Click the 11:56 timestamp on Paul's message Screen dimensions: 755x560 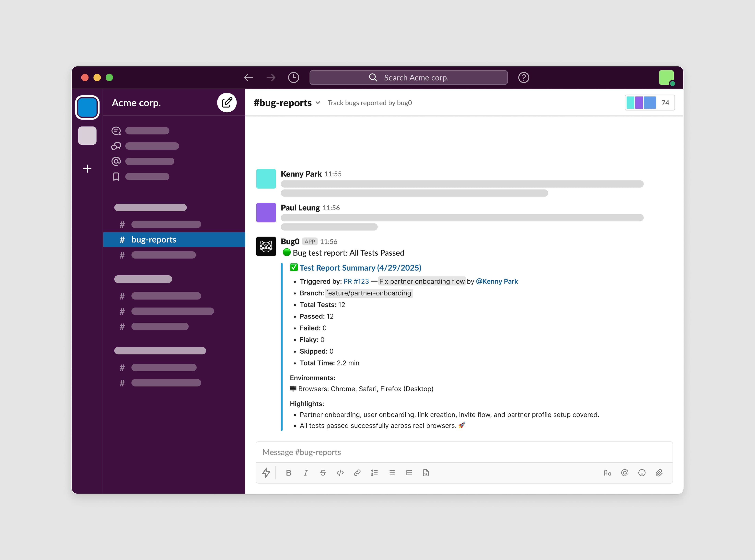pos(331,208)
